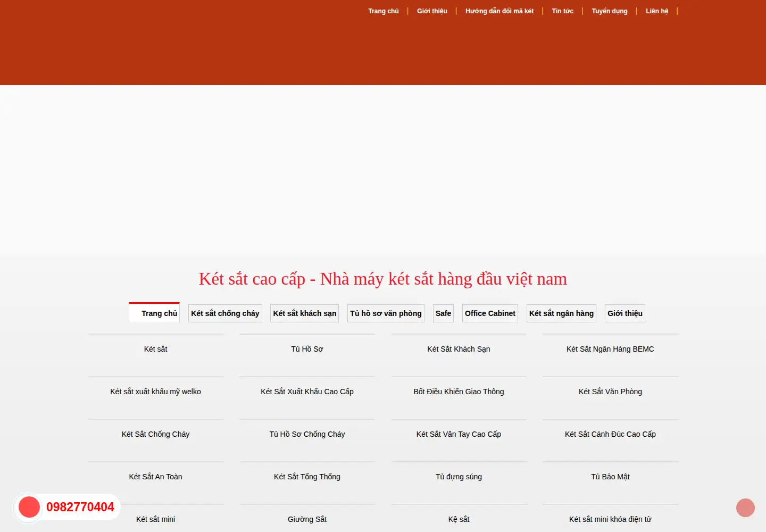Screen dimensions: 766x532
Task: Open the Két Sắt Văn Phòng link
Action: (x=610, y=392)
